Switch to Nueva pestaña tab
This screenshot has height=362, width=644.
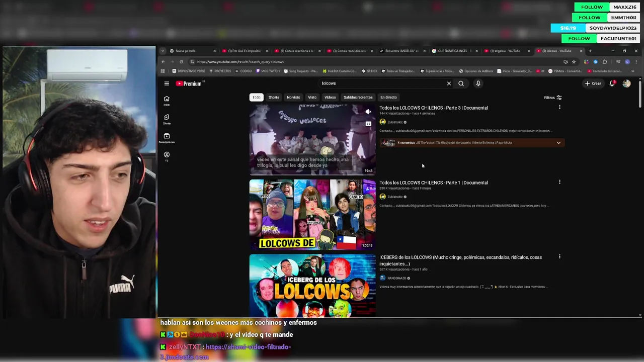(193, 51)
